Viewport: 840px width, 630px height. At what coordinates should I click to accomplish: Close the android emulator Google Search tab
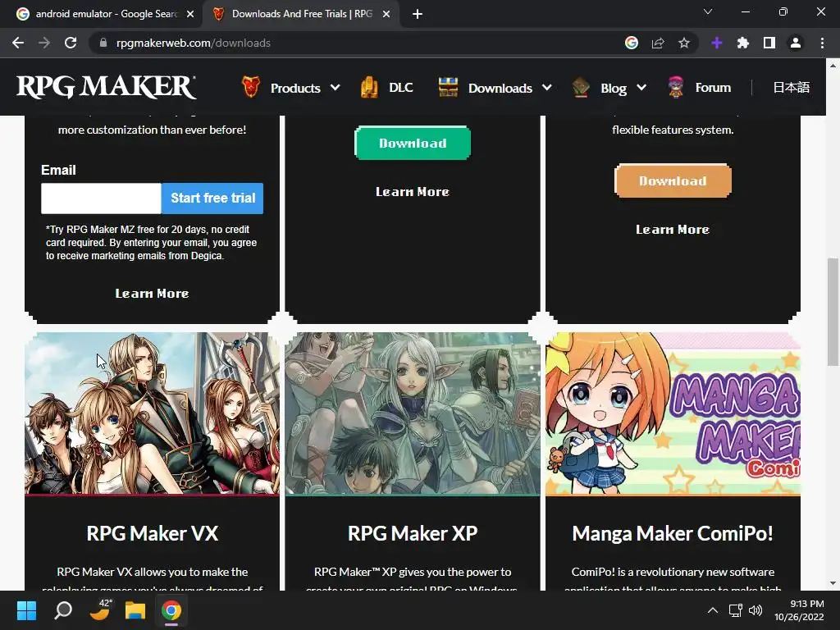(x=190, y=14)
